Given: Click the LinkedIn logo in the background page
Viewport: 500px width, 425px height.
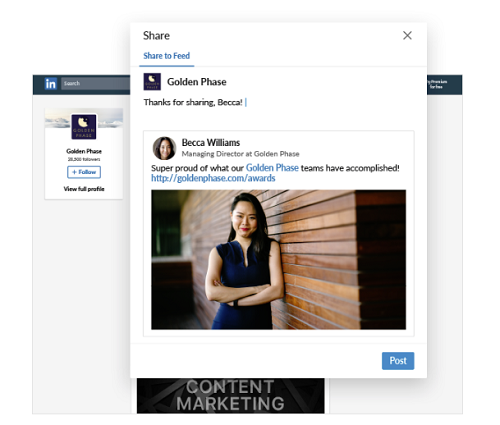Looking at the screenshot, I should point(51,83).
